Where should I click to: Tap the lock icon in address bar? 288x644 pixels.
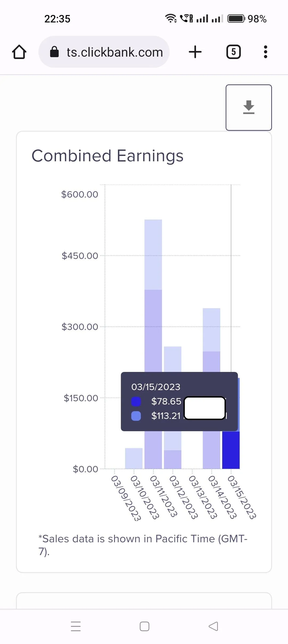tap(54, 52)
